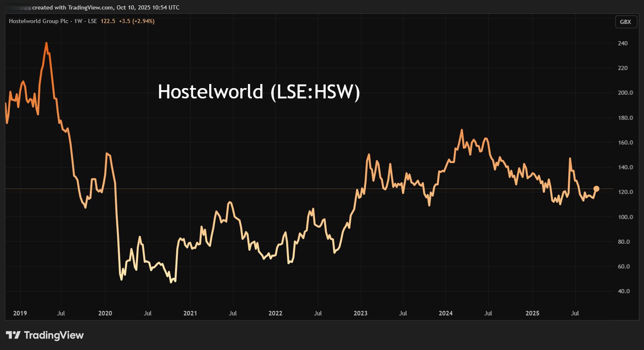
Task: Click the +3.5 (+2.94%) change value
Action: [137, 21]
